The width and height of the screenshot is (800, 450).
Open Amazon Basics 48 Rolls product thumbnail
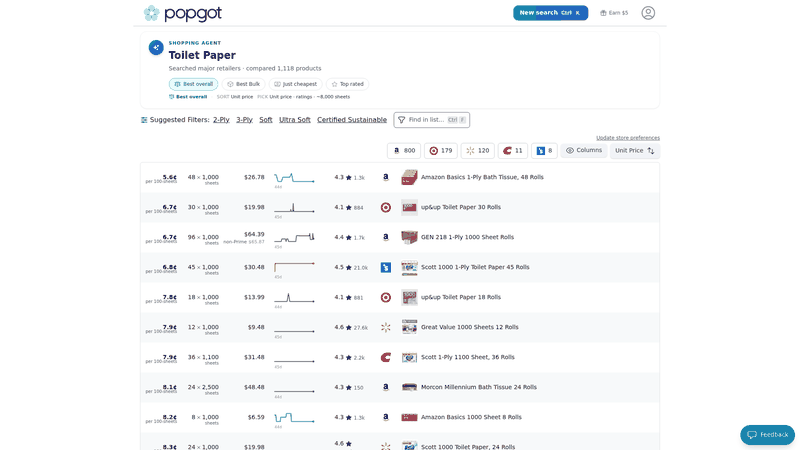[x=409, y=178]
